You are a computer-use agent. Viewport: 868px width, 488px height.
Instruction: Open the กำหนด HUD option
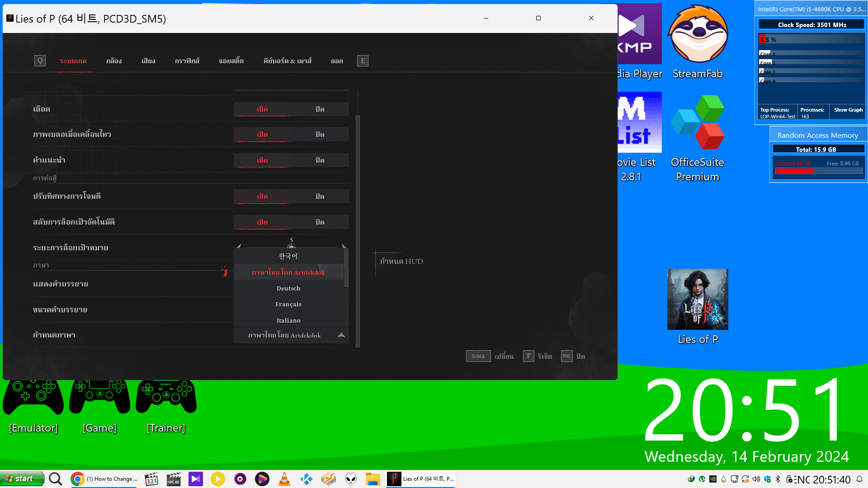(x=401, y=261)
